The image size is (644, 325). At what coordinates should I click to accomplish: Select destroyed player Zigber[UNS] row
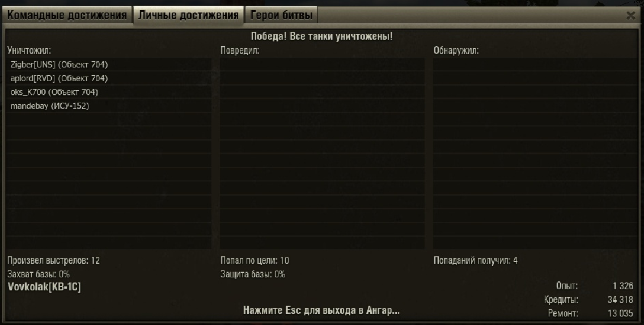pos(109,65)
